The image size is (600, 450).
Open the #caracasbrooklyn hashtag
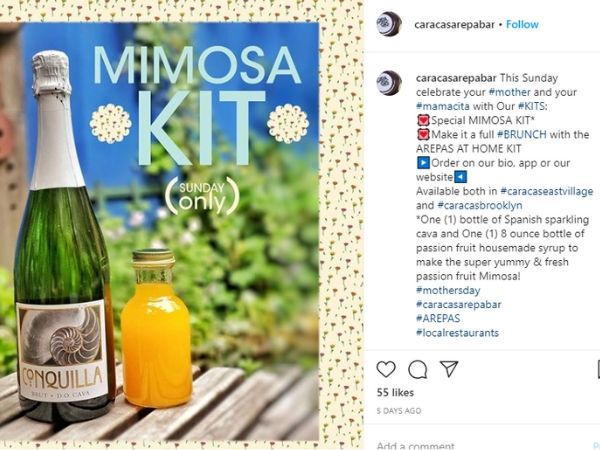[x=479, y=205]
